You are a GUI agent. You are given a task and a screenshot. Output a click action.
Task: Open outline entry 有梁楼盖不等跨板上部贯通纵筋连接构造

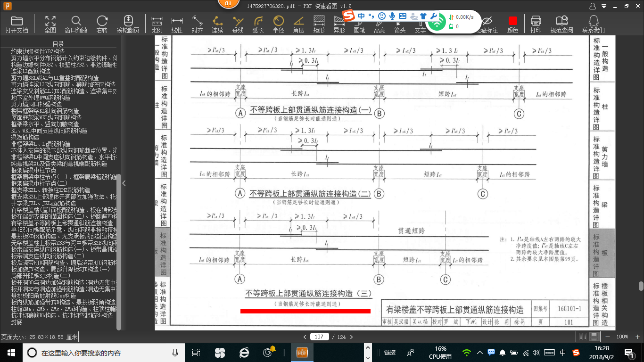click(x=62, y=223)
